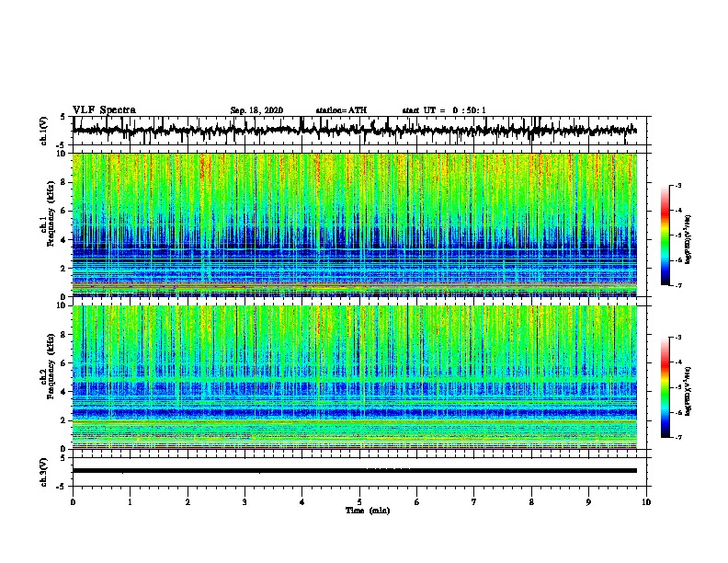Click the ch.1 frequency spectrogram panel

[x=355, y=224]
